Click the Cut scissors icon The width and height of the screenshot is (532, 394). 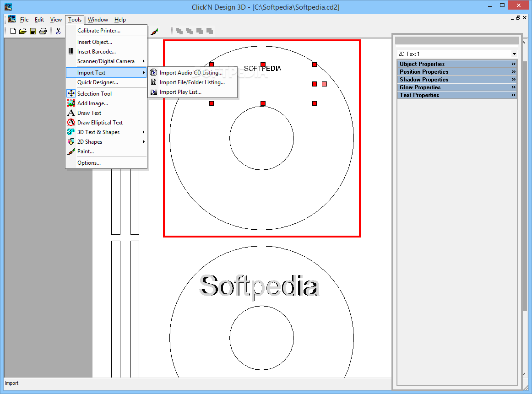58,31
